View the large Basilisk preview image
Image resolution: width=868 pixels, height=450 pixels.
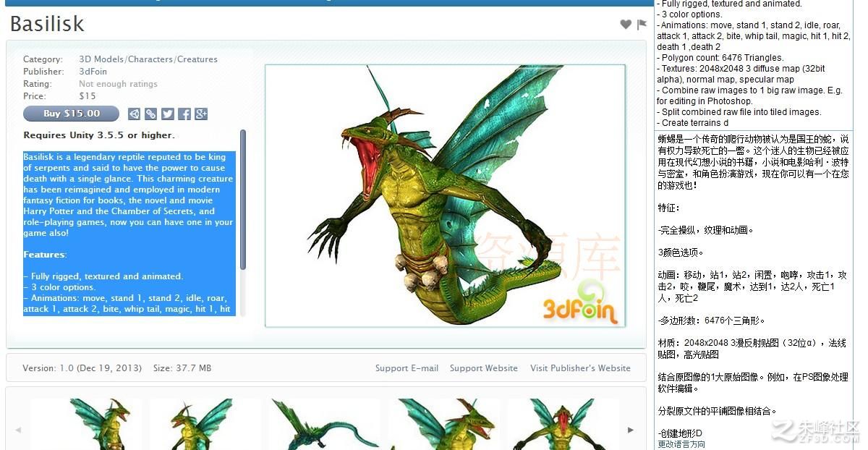[445, 196]
